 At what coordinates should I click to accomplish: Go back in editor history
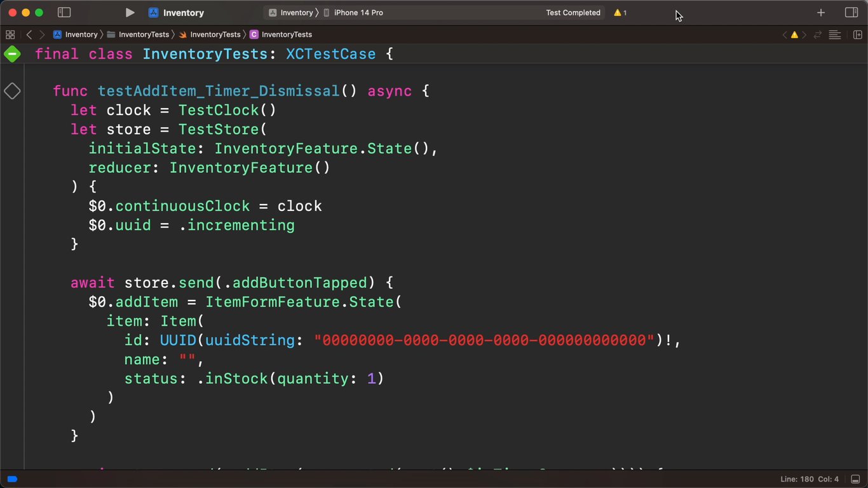click(x=29, y=35)
